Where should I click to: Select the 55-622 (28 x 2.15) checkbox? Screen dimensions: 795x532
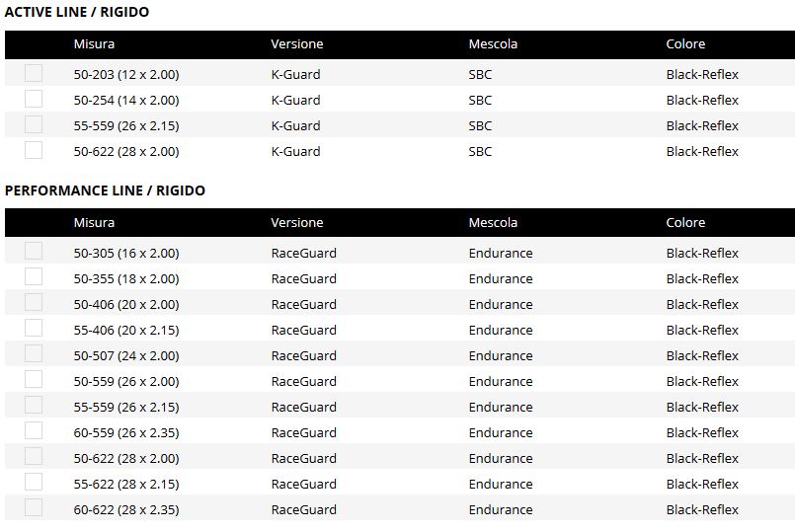[x=34, y=483]
